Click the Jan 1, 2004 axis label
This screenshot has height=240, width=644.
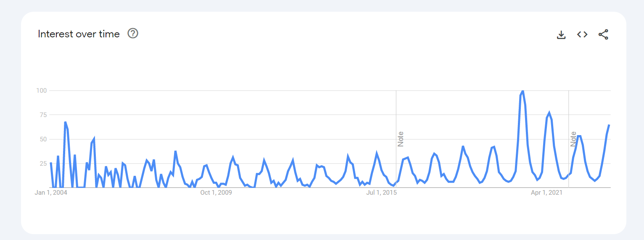(x=51, y=193)
